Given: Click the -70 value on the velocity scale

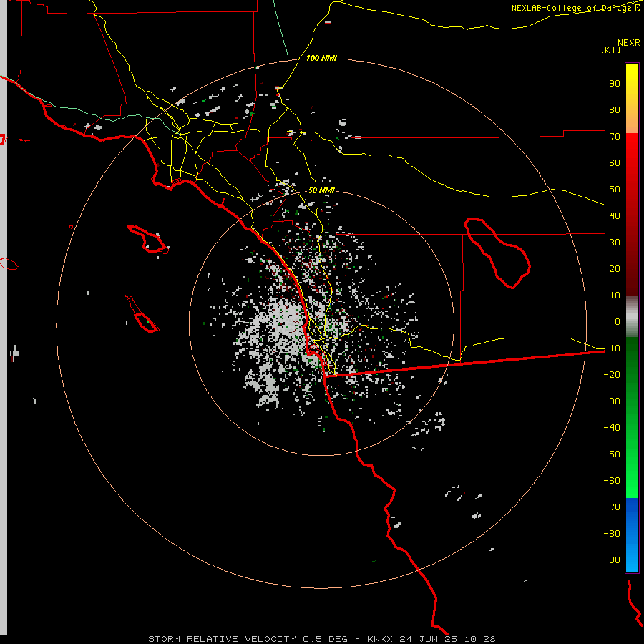Looking at the screenshot, I should pos(612,507).
